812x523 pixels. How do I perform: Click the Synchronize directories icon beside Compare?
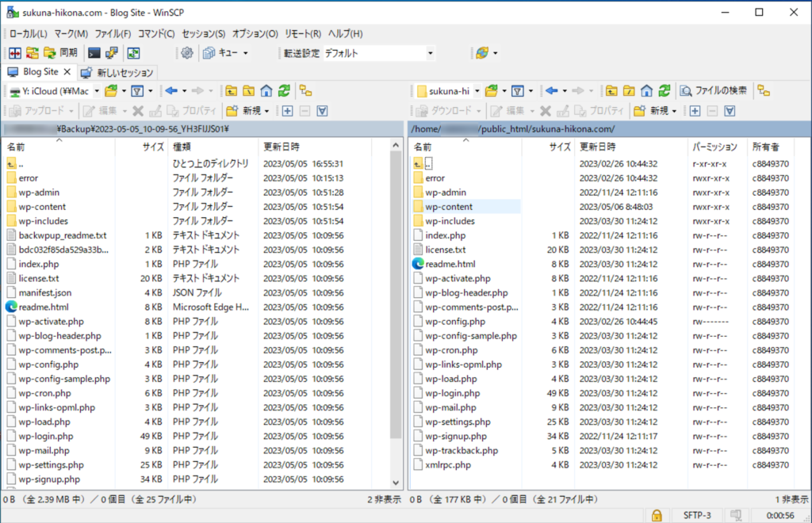[32, 53]
